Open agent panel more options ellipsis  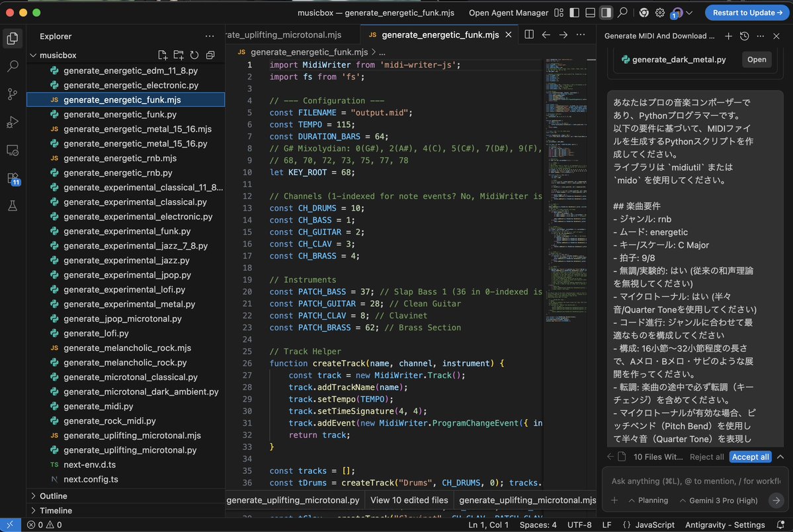click(x=760, y=36)
